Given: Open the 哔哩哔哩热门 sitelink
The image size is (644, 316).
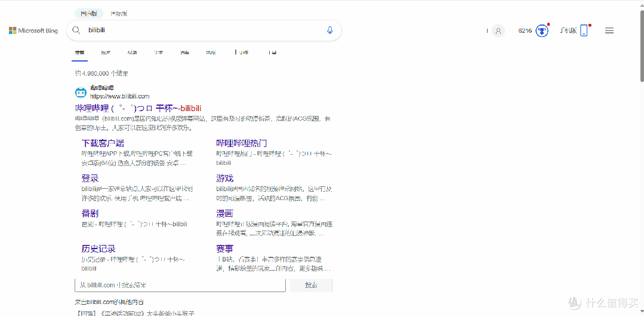Looking at the screenshot, I should coord(242,143).
